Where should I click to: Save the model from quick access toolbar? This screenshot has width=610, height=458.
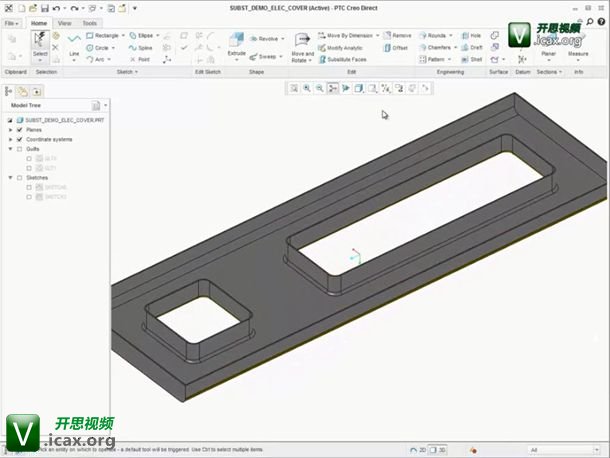coord(45,8)
